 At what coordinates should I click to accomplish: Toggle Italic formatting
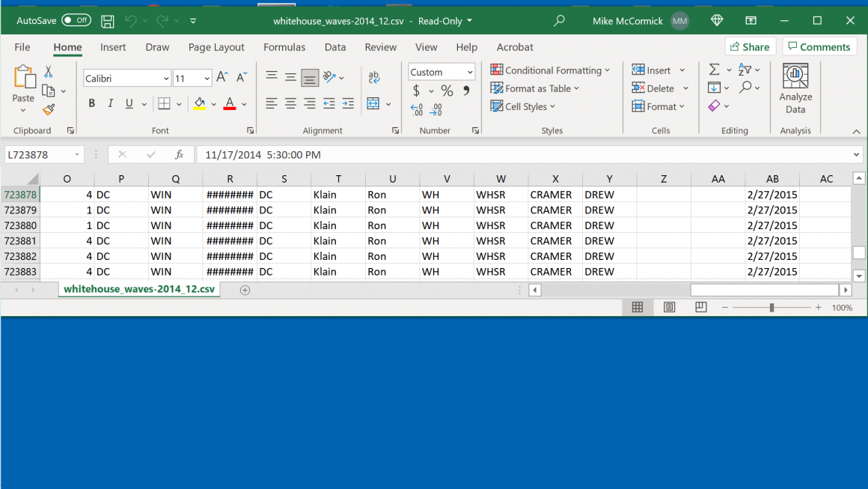[111, 104]
